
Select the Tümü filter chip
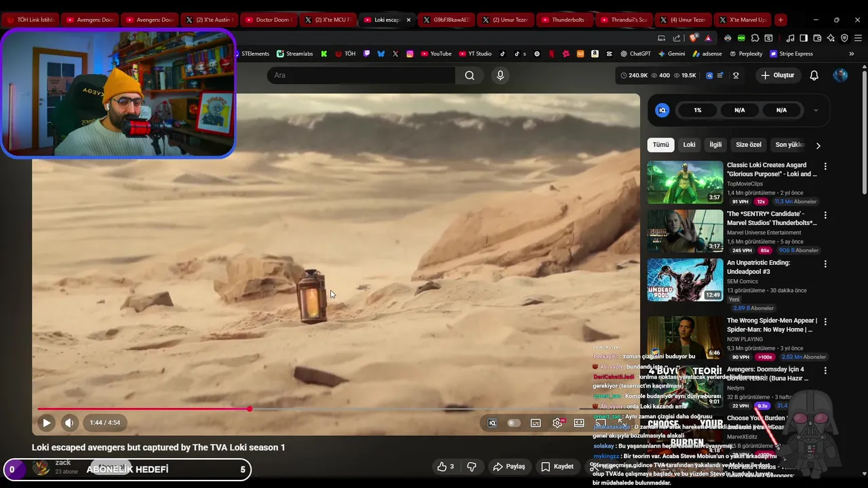pyautogui.click(x=660, y=144)
